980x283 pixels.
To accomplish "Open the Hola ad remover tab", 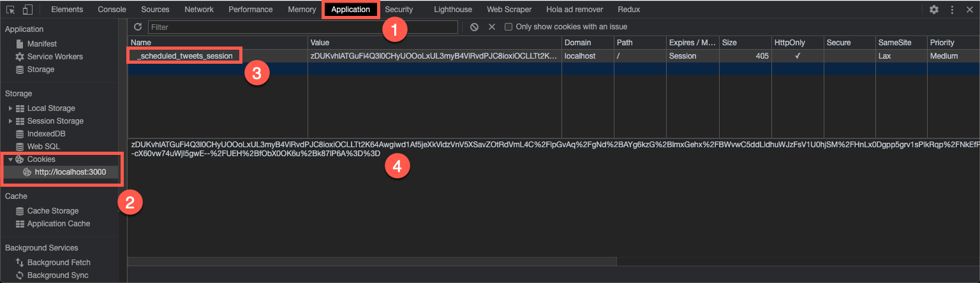I will pos(575,10).
